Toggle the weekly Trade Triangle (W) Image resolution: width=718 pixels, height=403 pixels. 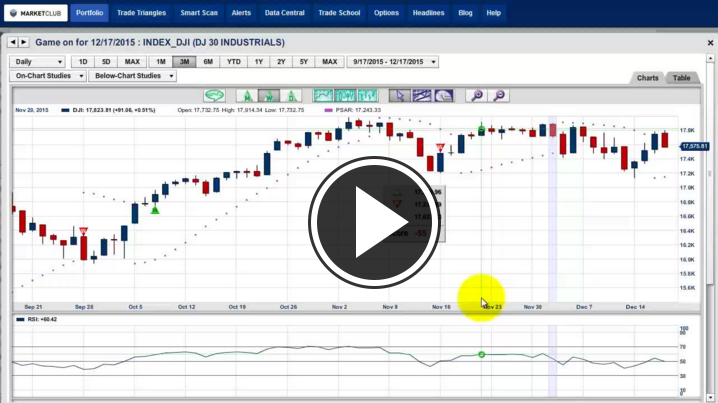pos(268,96)
